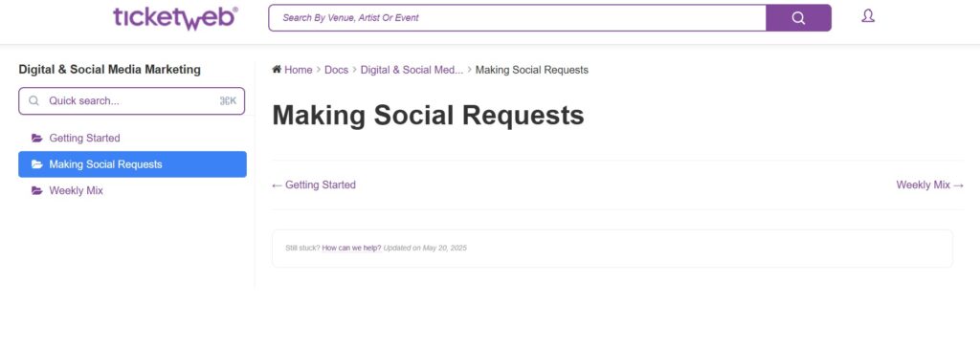
Task: Click the Digital & Social Media Marketing heading
Action: pyautogui.click(x=110, y=69)
